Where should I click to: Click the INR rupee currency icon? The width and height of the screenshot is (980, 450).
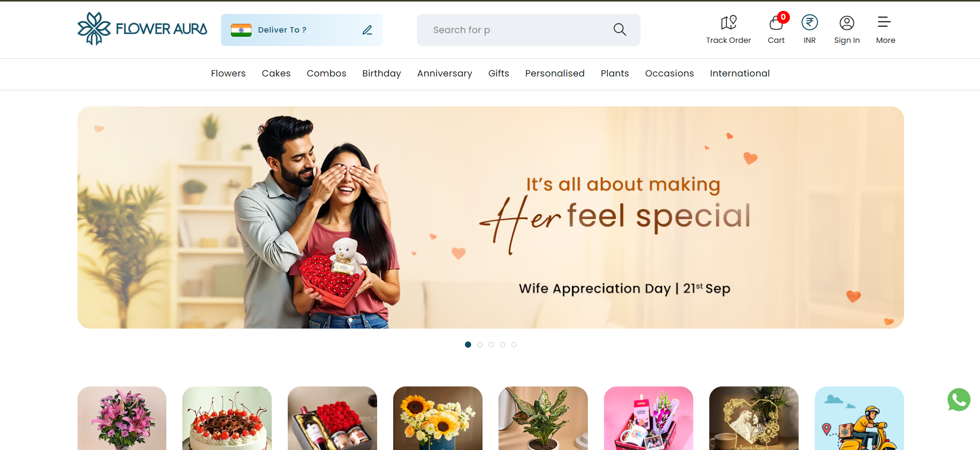click(x=810, y=23)
